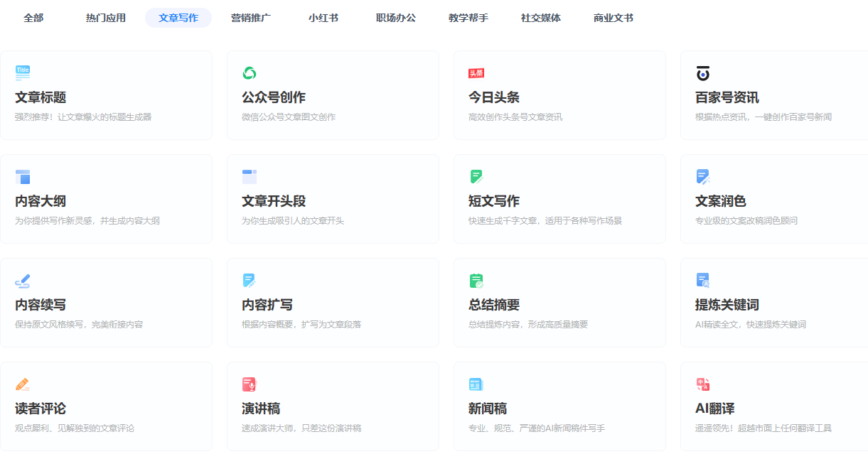Click the red 演讲稿 microphone icon

(x=249, y=384)
